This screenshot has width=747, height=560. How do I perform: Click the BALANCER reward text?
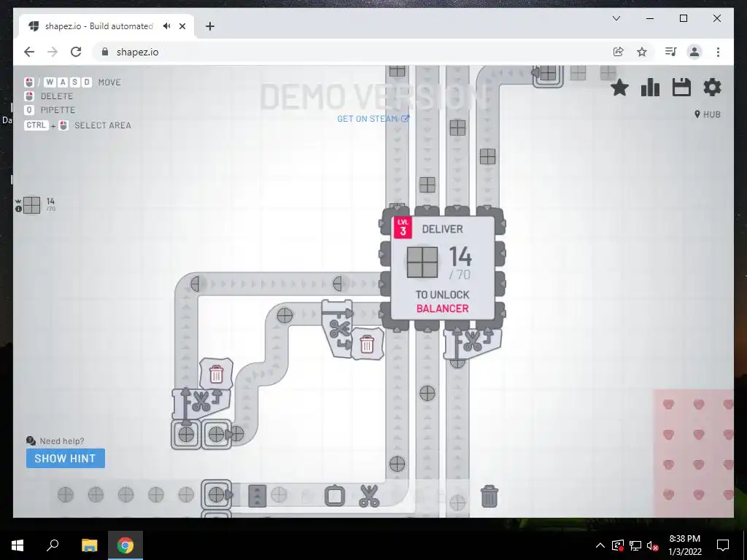[443, 308]
